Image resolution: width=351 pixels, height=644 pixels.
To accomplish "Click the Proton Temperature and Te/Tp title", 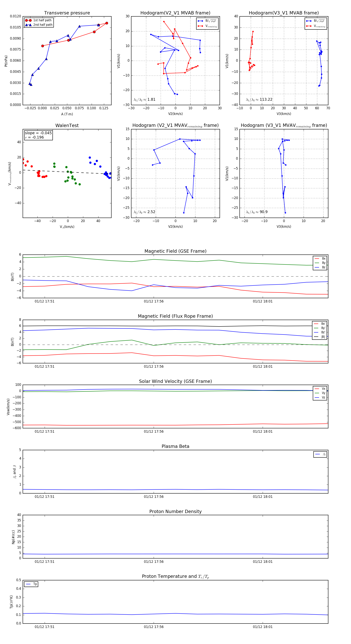I will 175,576.
